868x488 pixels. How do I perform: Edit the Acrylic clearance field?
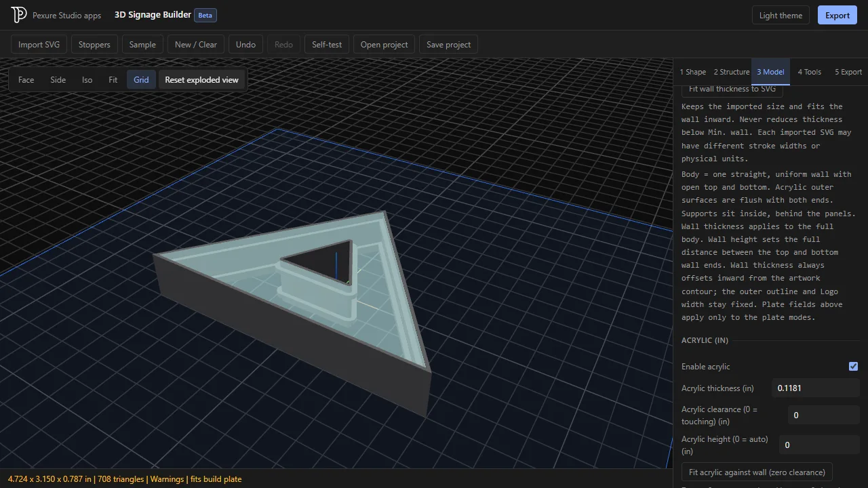pos(824,415)
